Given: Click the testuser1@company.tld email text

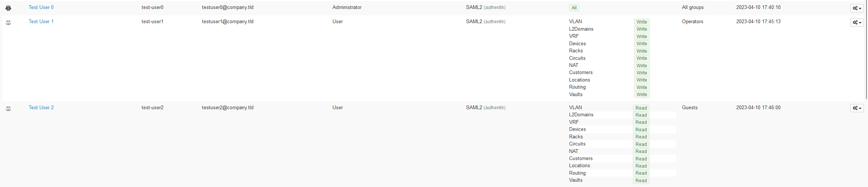Looking at the screenshot, I should [228, 22].
